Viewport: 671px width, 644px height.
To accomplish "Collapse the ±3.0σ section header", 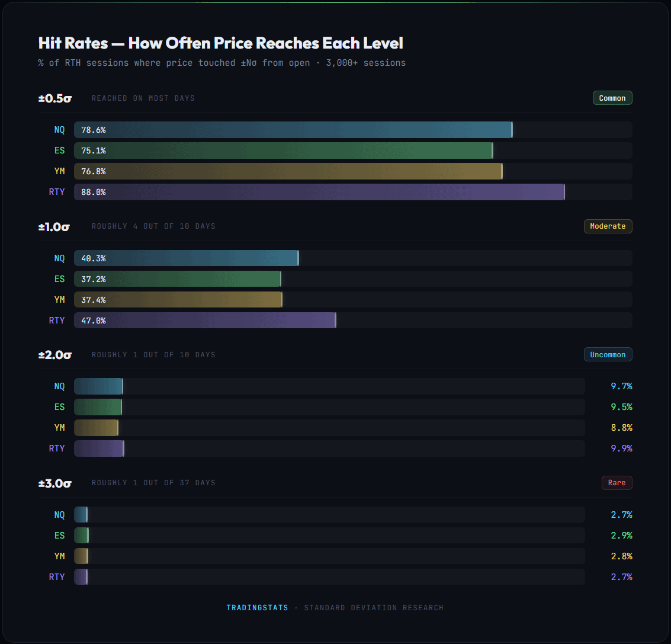I will (x=54, y=482).
